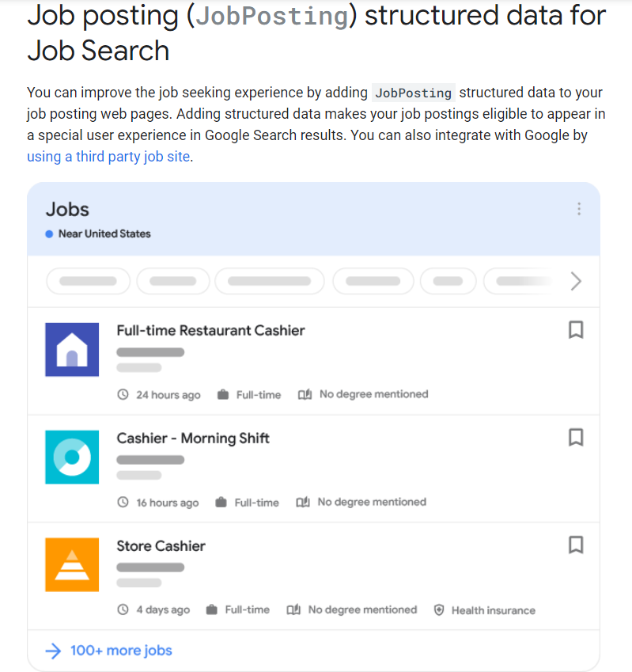The height and width of the screenshot is (672, 632).
Task: Click the orange pyramid company logo
Action: [72, 565]
